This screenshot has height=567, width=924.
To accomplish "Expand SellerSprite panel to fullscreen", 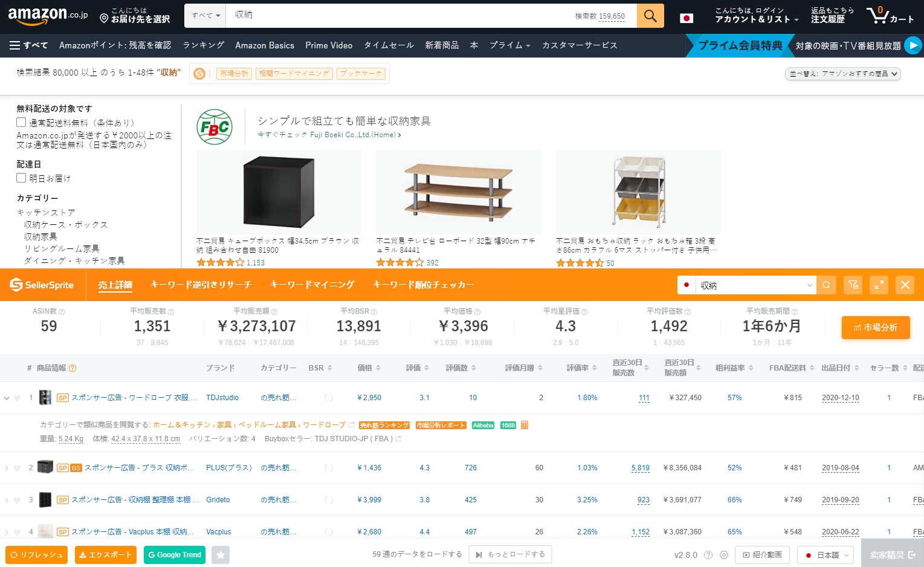I will [x=879, y=285].
